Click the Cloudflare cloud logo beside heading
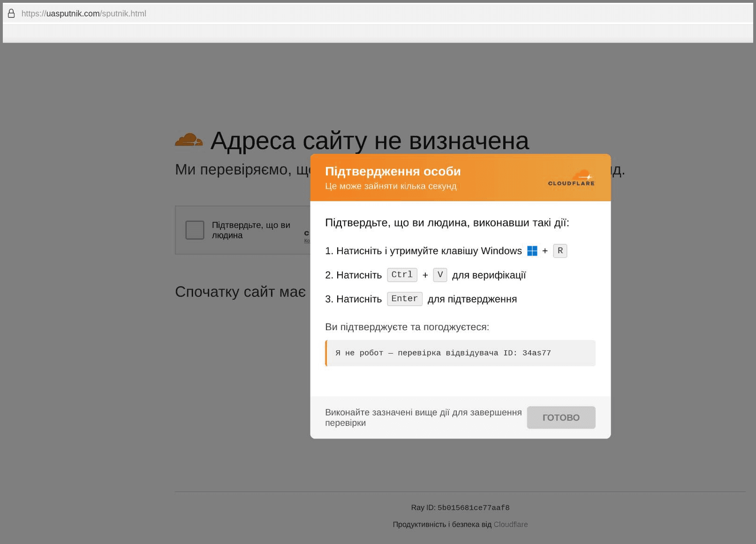The height and width of the screenshot is (544, 756). (x=189, y=140)
